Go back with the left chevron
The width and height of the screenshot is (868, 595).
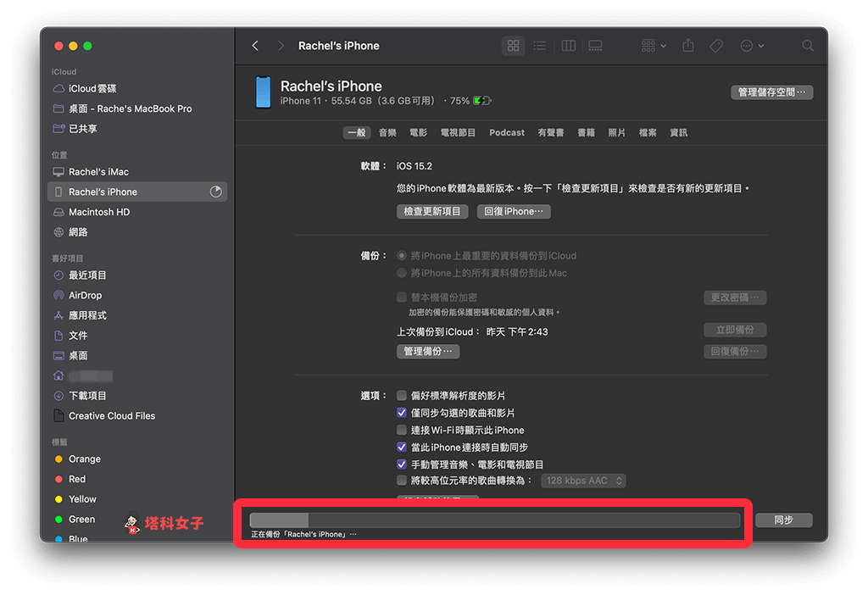255,46
